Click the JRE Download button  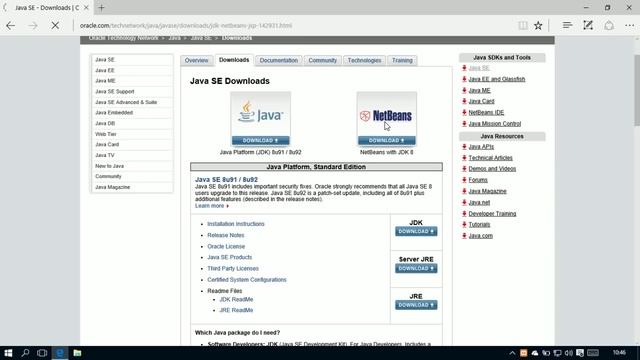(x=416, y=305)
